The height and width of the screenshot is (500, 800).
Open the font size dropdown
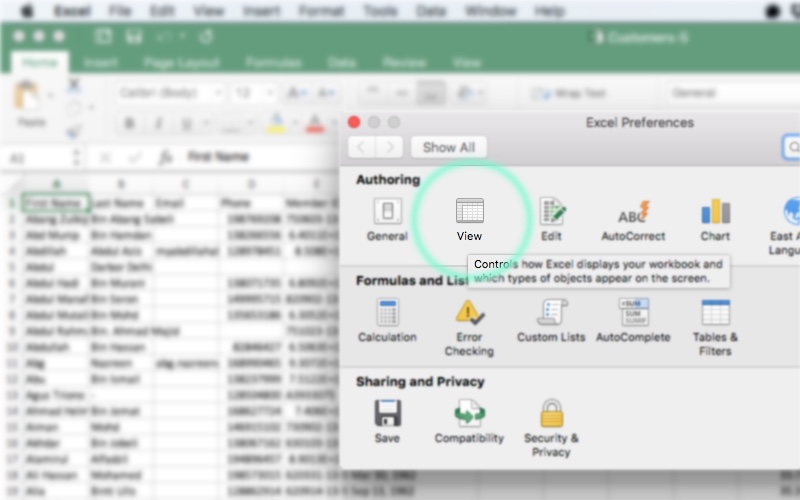pyautogui.click(x=270, y=93)
